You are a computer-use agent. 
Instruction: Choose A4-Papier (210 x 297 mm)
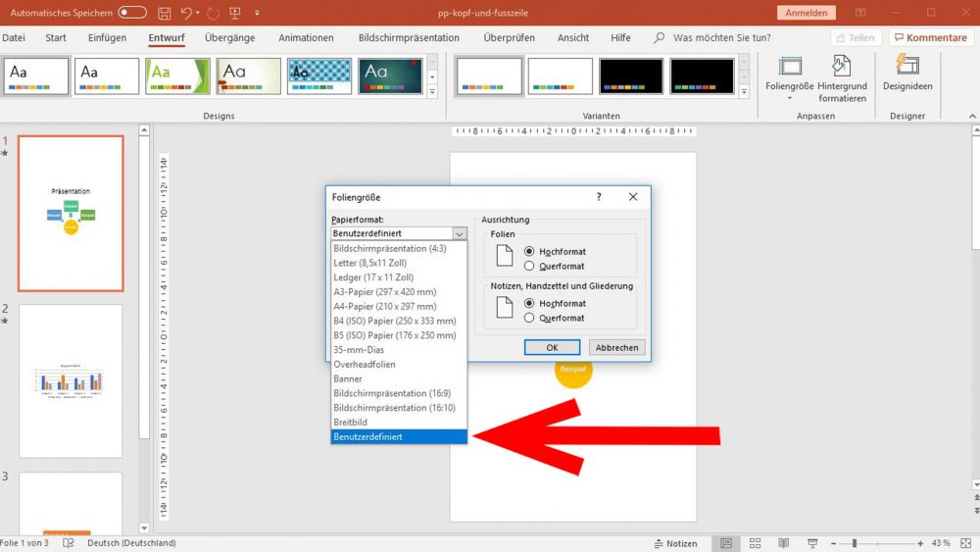click(399, 306)
